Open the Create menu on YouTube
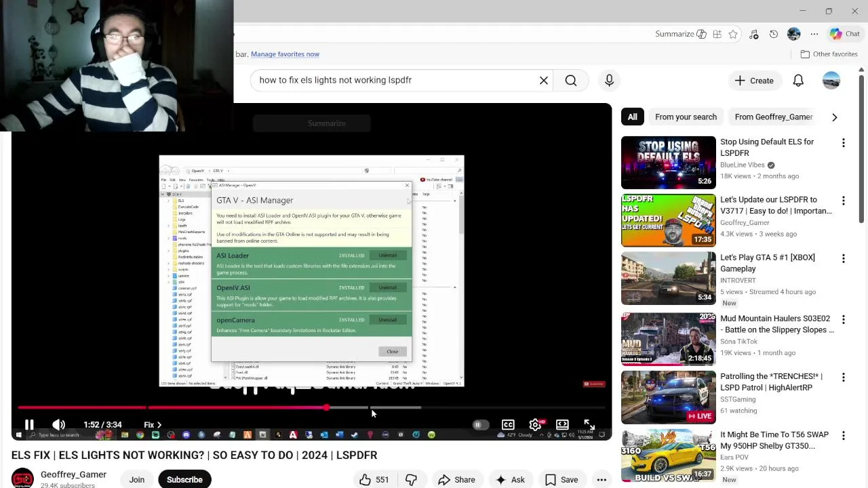868x488 pixels. pyautogui.click(x=754, y=81)
